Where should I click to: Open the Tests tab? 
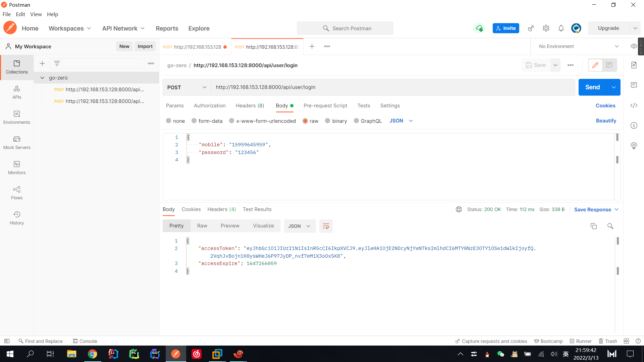tap(364, 106)
